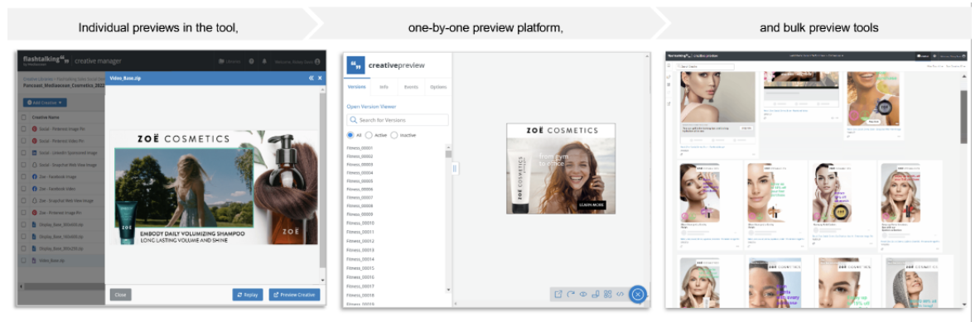Click the LinkedIn icon on the Sponsored Image row
The height and width of the screenshot is (322, 980).
coord(34,152)
